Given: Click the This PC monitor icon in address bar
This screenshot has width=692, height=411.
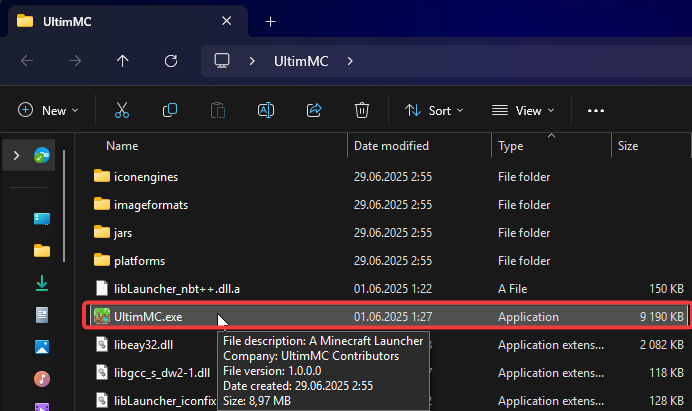Looking at the screenshot, I should tap(222, 61).
